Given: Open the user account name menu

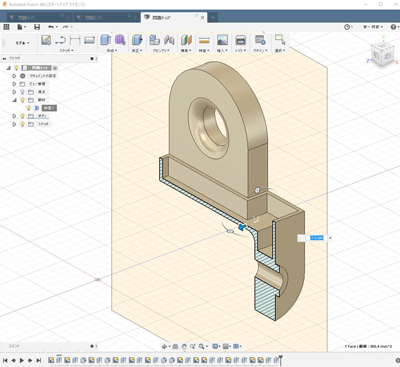Looking at the screenshot, I should tap(373, 27).
